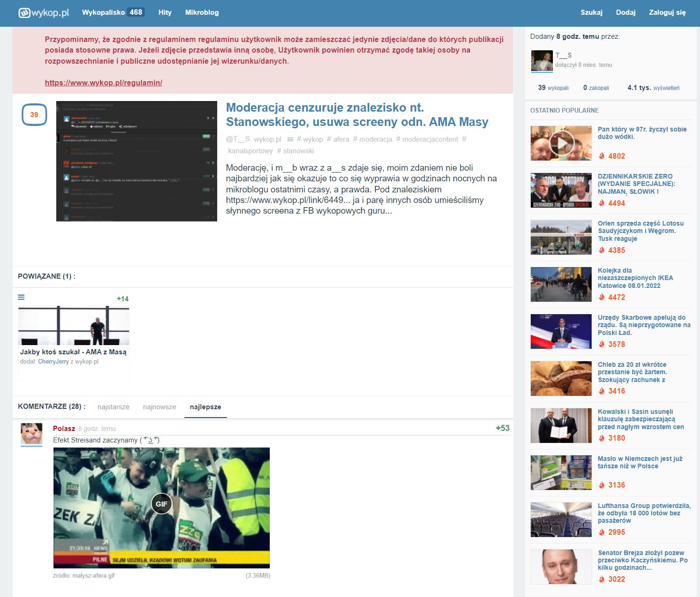Select the kanalsportowy tag
Image resolution: width=700 pixels, height=597 pixels.
tap(250, 150)
